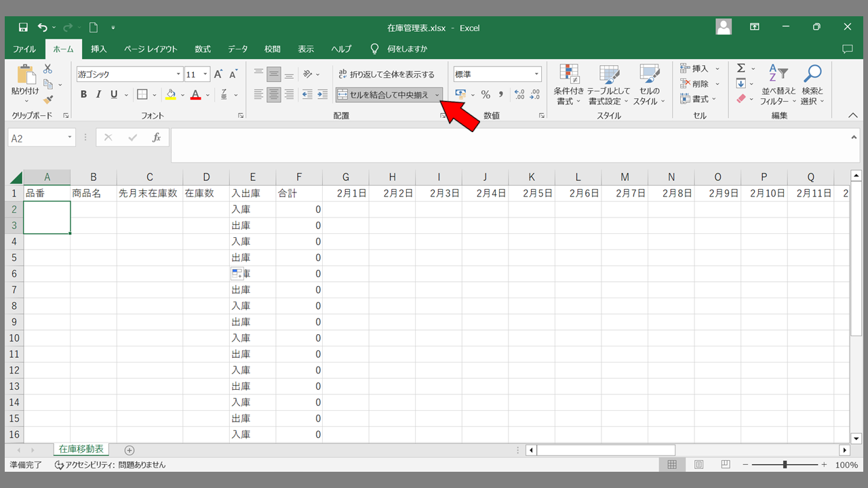Open the font size dropdown showing 11
Image resolution: width=868 pixels, height=488 pixels.
(205, 75)
